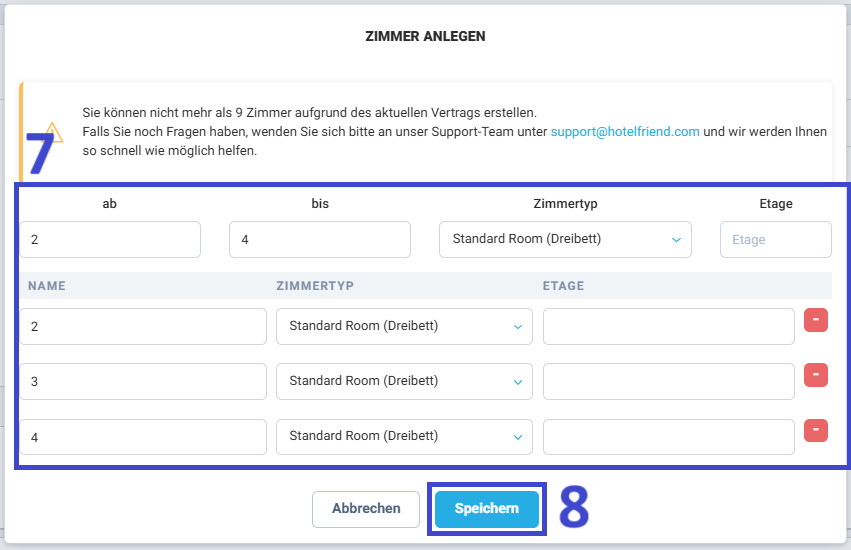
Task: Open Zimmertyp dropdown for room 2
Action: pyautogui.click(x=404, y=326)
